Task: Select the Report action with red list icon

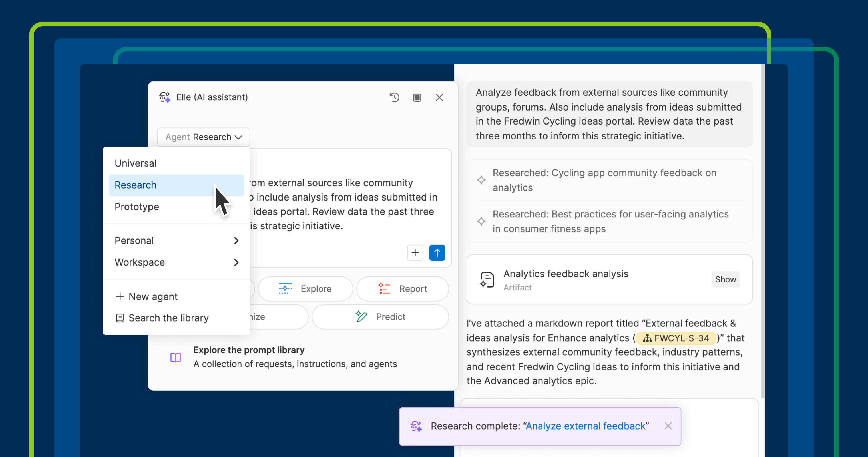Action: coord(403,289)
